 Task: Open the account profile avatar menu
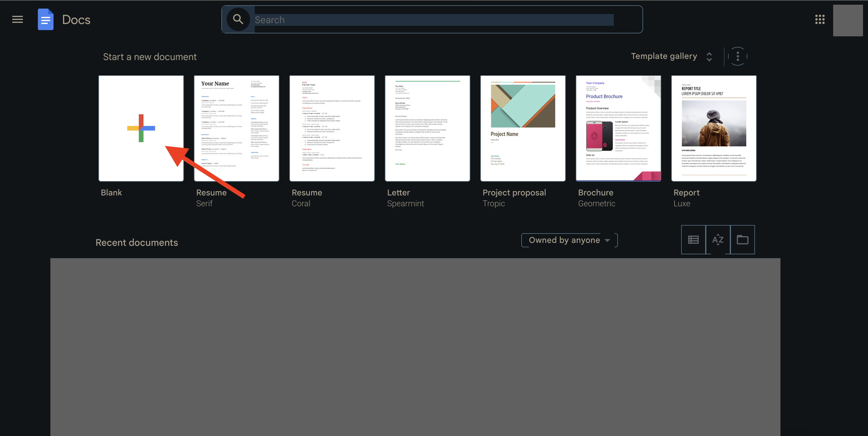[x=848, y=20]
